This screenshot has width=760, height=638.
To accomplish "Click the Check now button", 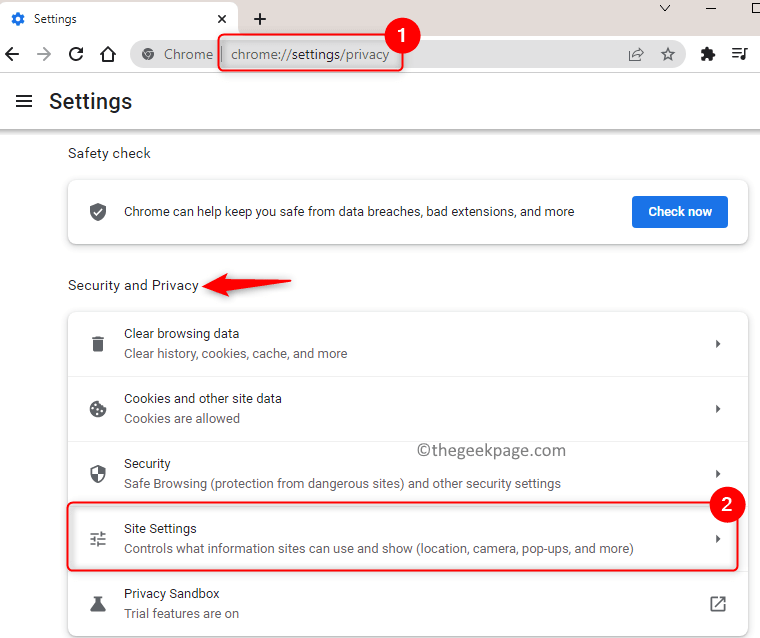I will pyautogui.click(x=680, y=212).
